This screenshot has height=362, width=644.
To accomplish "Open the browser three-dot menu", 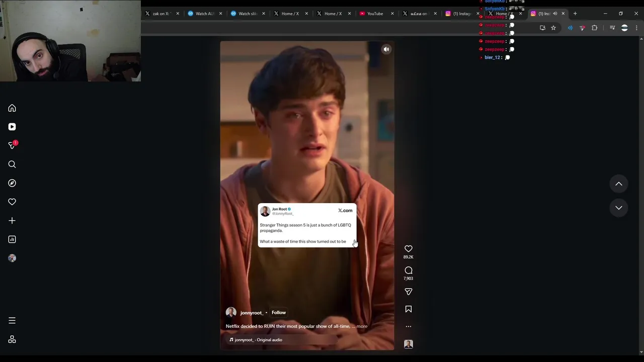I will coord(636,28).
